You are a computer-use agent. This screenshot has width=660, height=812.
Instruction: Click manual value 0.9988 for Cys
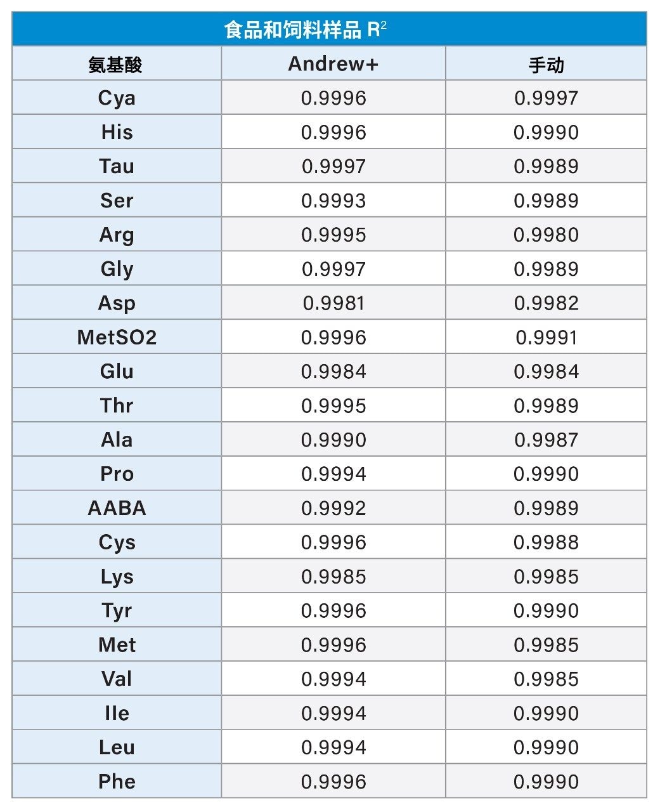pos(546,543)
